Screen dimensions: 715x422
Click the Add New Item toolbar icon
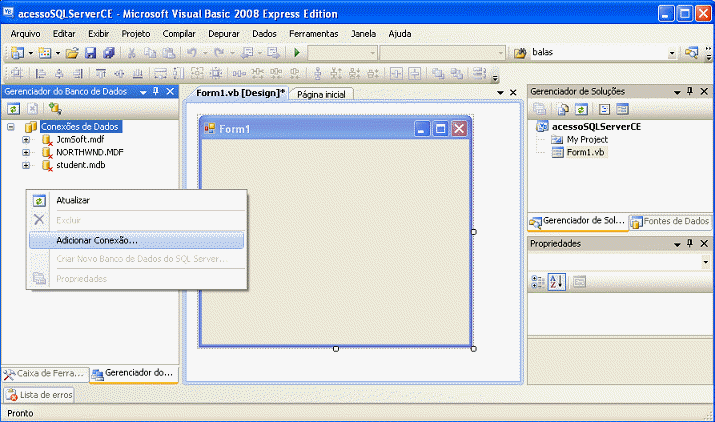coord(45,53)
